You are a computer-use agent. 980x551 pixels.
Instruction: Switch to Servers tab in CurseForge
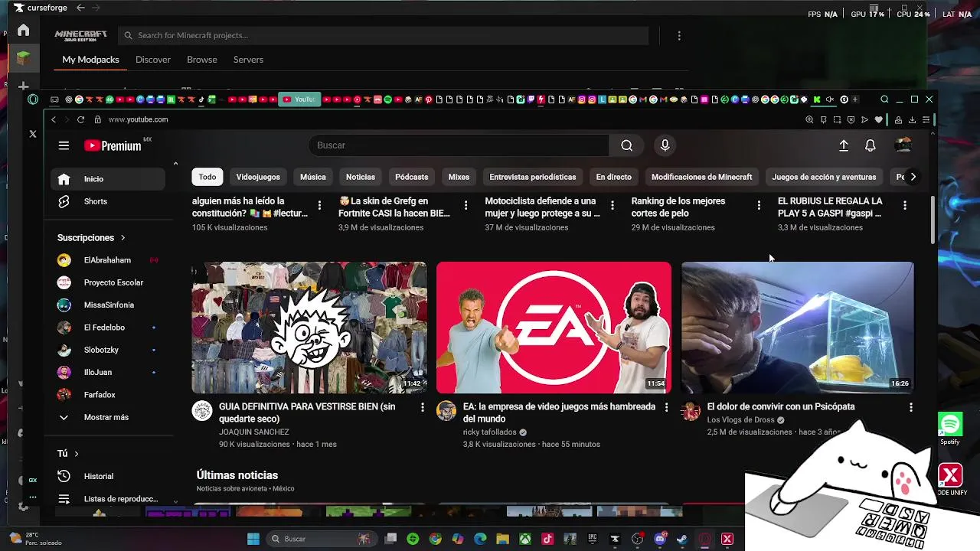click(248, 60)
